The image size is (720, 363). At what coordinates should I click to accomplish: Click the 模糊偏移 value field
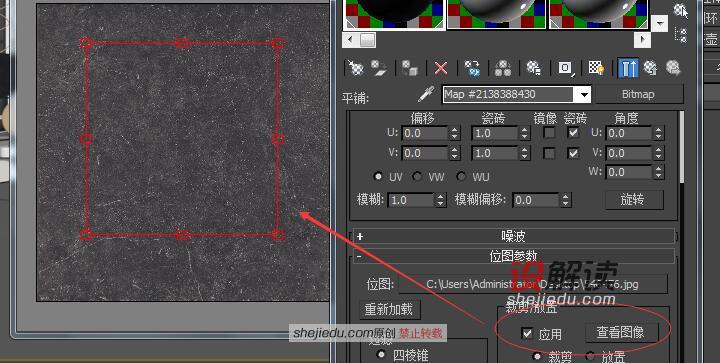pyautogui.click(x=536, y=200)
